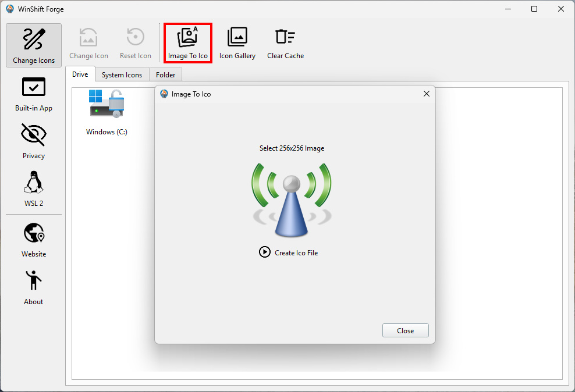Open the Icon Gallery
This screenshot has height=392, width=575.
tap(237, 43)
